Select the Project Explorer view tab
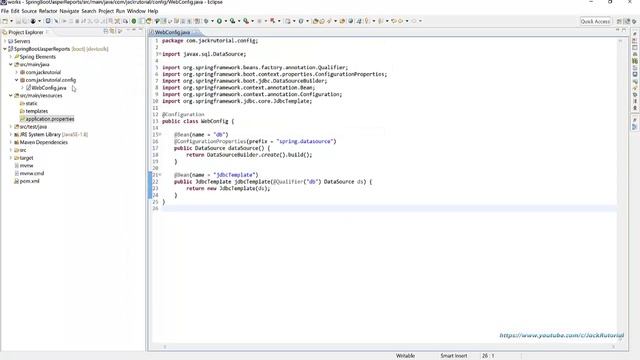 [x=26, y=32]
